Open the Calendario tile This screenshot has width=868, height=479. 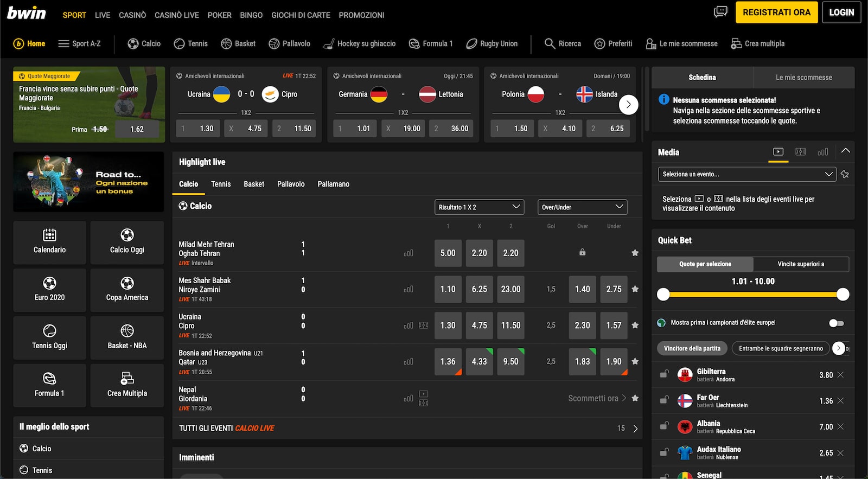click(x=49, y=242)
